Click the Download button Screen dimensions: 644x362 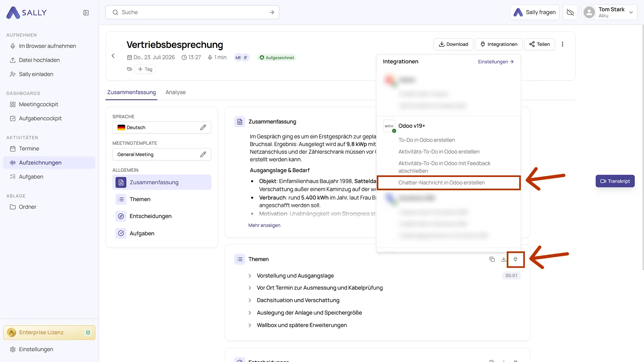click(453, 44)
